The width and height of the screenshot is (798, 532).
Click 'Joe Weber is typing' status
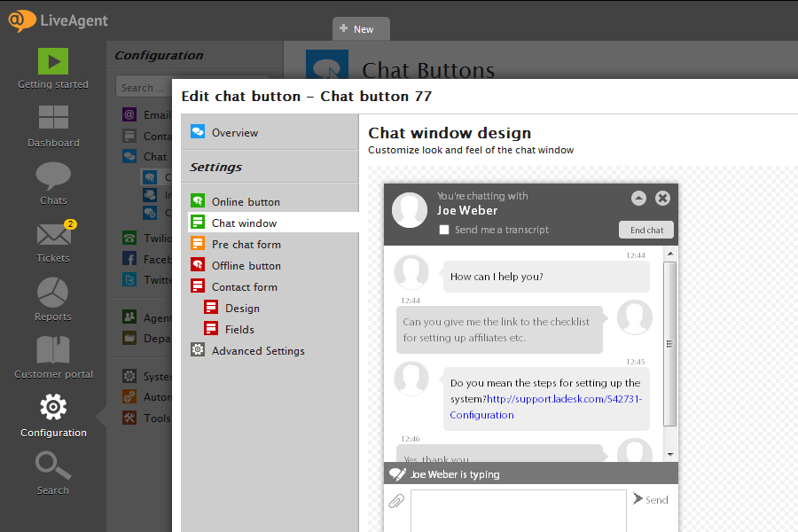click(455, 474)
